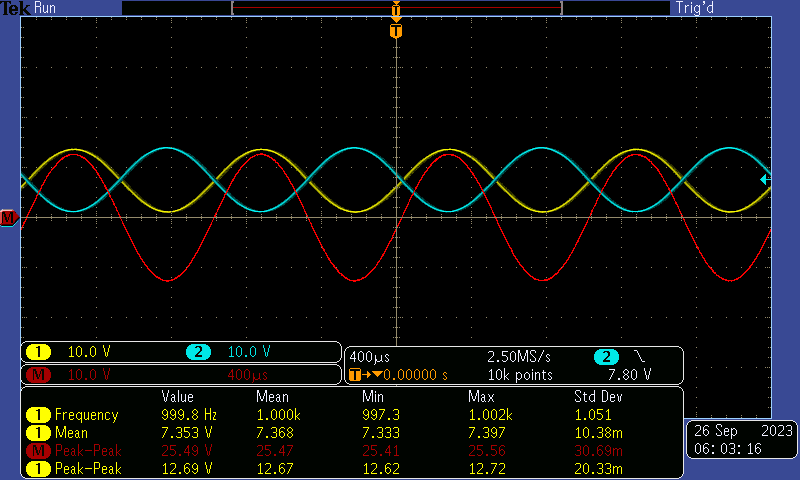Image resolution: width=800 pixels, height=480 pixels.
Task: Click the Std Dev column header
Action: pos(598,397)
